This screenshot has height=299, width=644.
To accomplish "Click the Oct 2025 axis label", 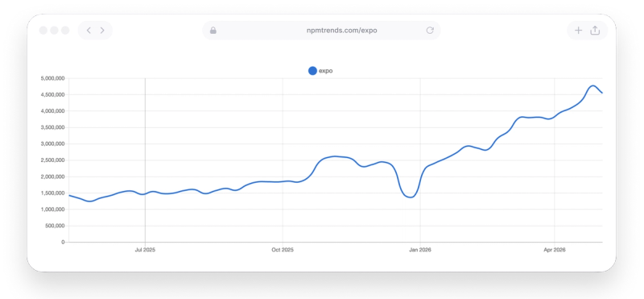I will [283, 250].
